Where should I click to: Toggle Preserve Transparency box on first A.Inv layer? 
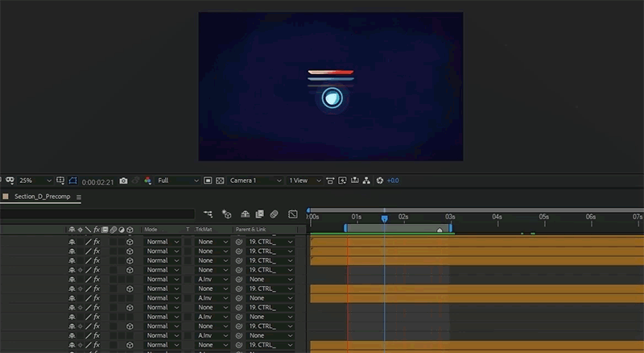click(x=188, y=280)
